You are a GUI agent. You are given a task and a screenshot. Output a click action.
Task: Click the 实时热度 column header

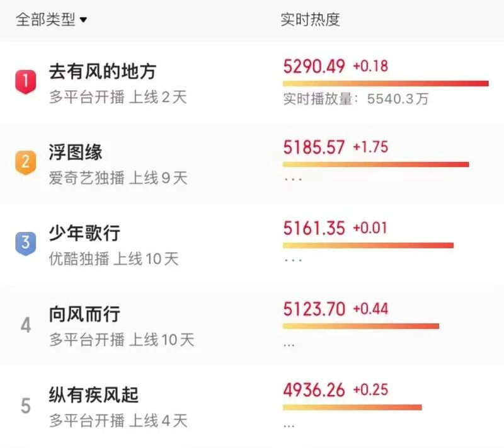pyautogui.click(x=310, y=20)
